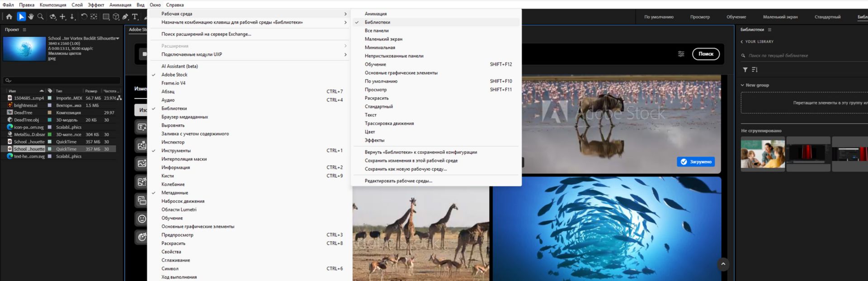Image resolution: width=868 pixels, height=281 pixels.
Task: Select the Hand tool
Action: 31,17
